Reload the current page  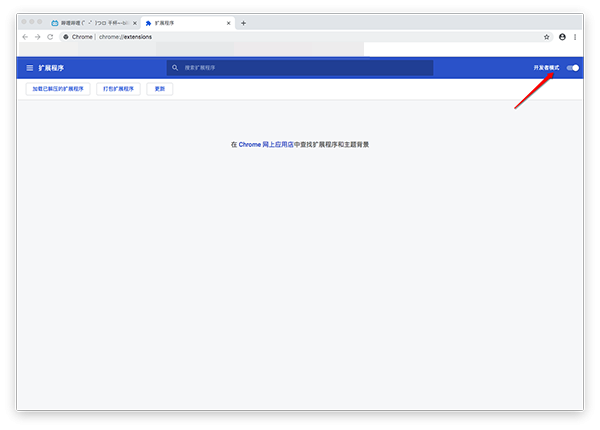pyautogui.click(x=50, y=37)
